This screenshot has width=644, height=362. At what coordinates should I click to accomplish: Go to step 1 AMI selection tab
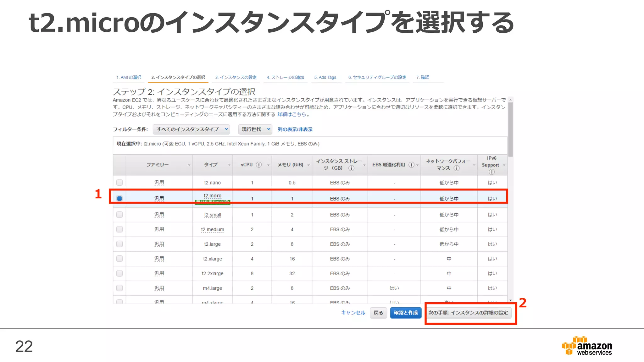(x=129, y=77)
